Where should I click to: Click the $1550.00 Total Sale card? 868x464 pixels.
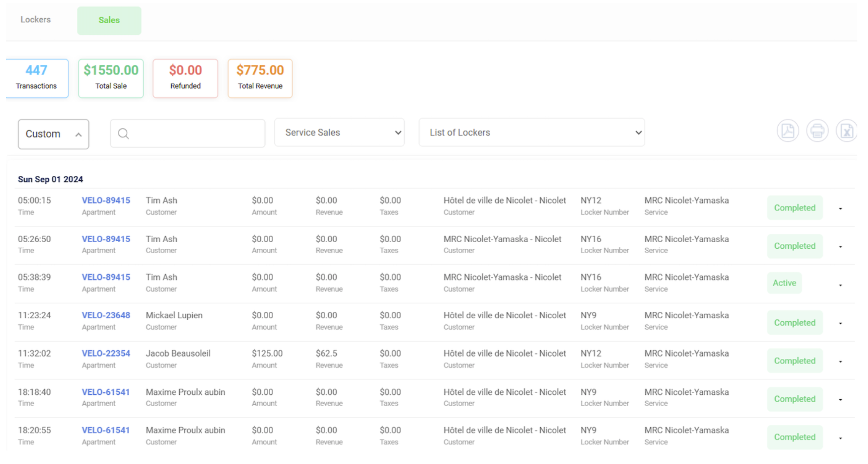(111, 78)
